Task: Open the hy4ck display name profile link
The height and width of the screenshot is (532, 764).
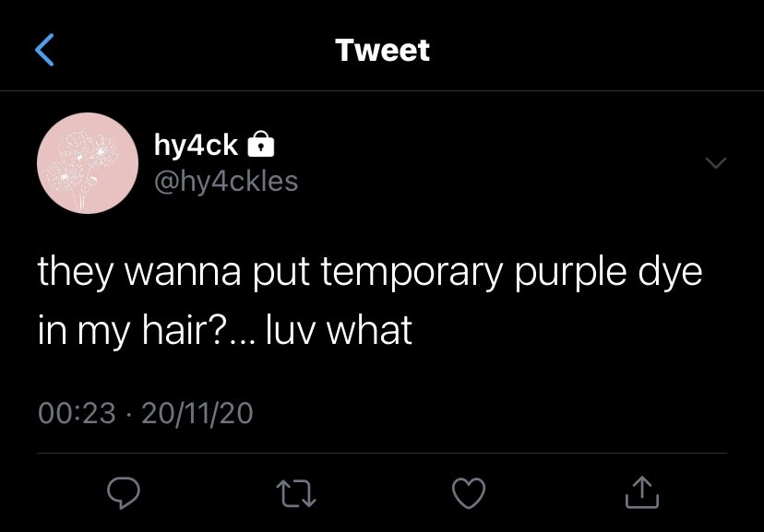Action: pyautogui.click(x=196, y=145)
